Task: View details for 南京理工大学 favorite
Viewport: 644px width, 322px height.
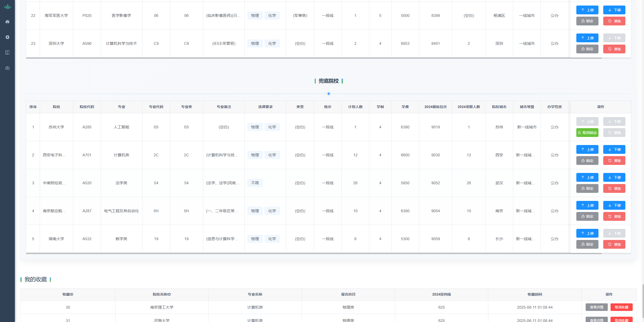Action: [x=596, y=307]
